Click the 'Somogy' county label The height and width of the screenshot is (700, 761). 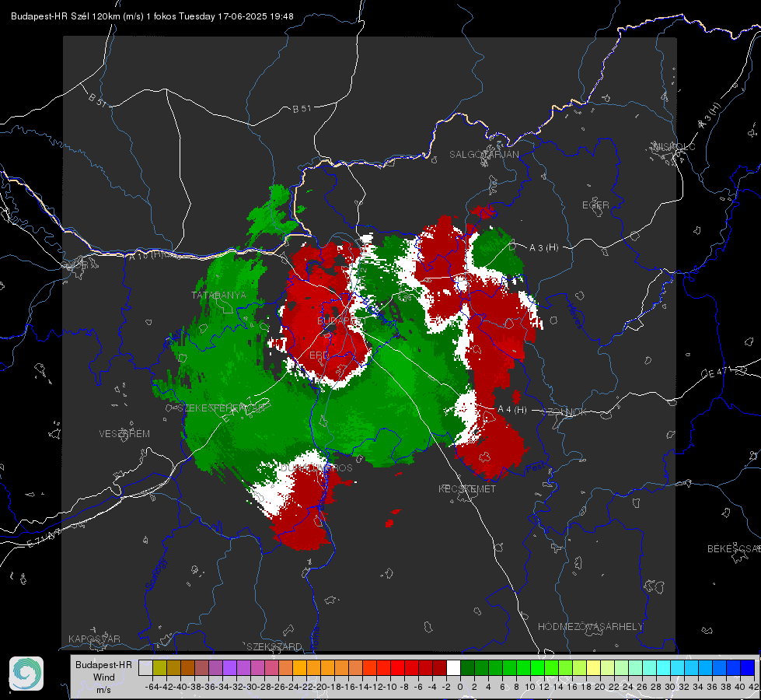[156, 574]
